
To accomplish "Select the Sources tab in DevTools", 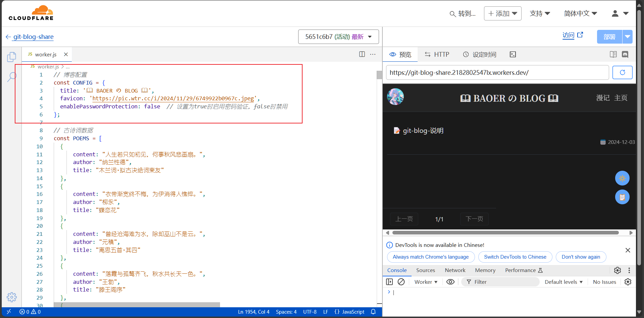I will pos(425,270).
